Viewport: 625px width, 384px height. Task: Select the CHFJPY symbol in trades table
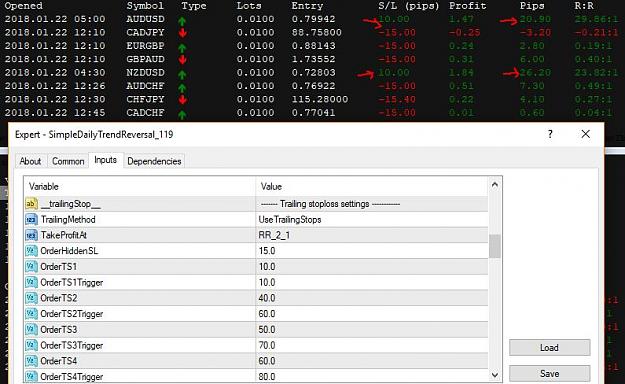[145, 99]
